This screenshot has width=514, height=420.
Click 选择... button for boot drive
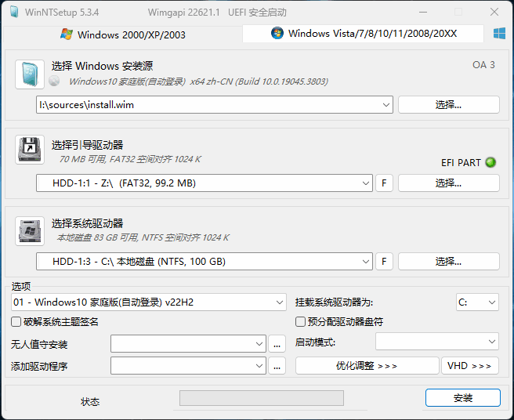click(449, 183)
